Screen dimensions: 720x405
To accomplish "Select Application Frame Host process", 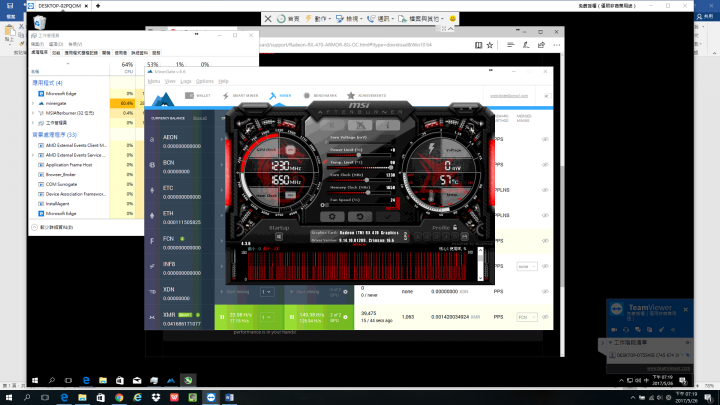I will click(68, 165).
